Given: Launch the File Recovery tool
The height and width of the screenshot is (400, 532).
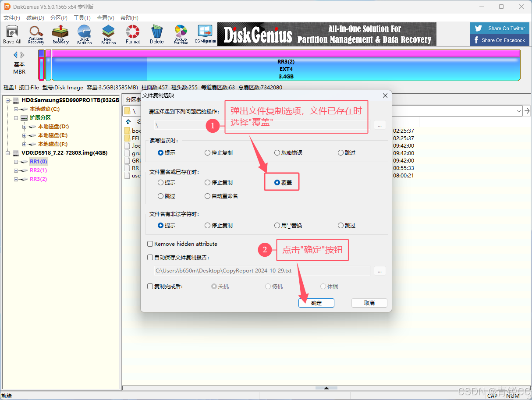Looking at the screenshot, I should click(60, 35).
